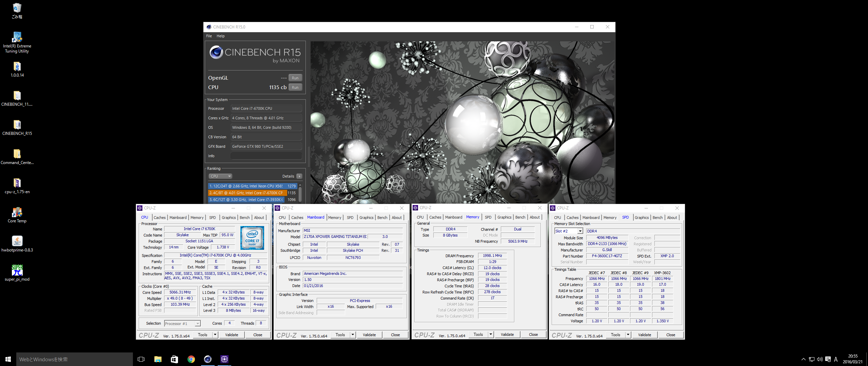868x366 pixels.
Task: Open Task View on the taskbar
Action: (141, 359)
